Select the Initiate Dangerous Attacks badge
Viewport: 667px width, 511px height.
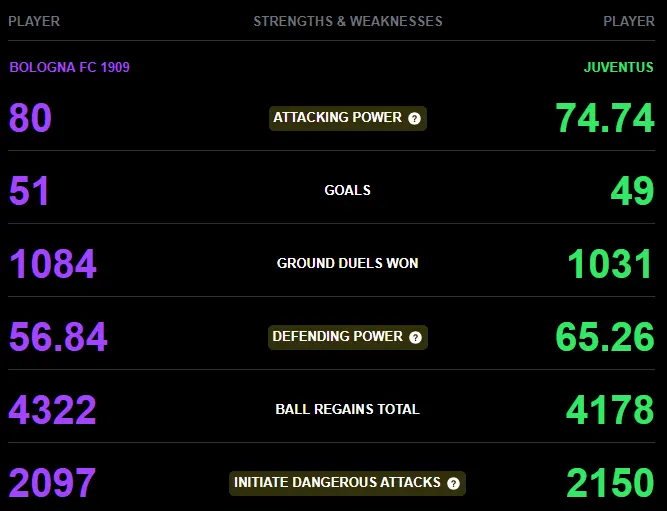click(x=348, y=483)
